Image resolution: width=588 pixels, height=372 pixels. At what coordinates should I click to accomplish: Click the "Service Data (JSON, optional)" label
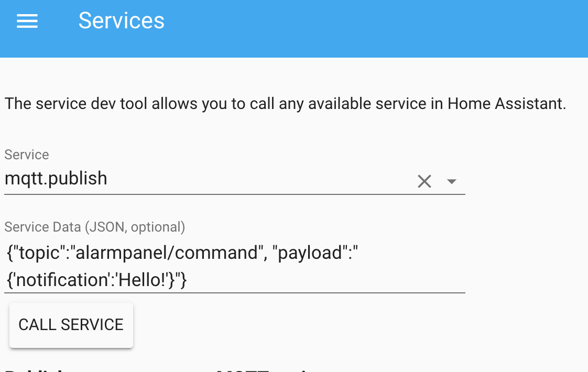(x=95, y=227)
